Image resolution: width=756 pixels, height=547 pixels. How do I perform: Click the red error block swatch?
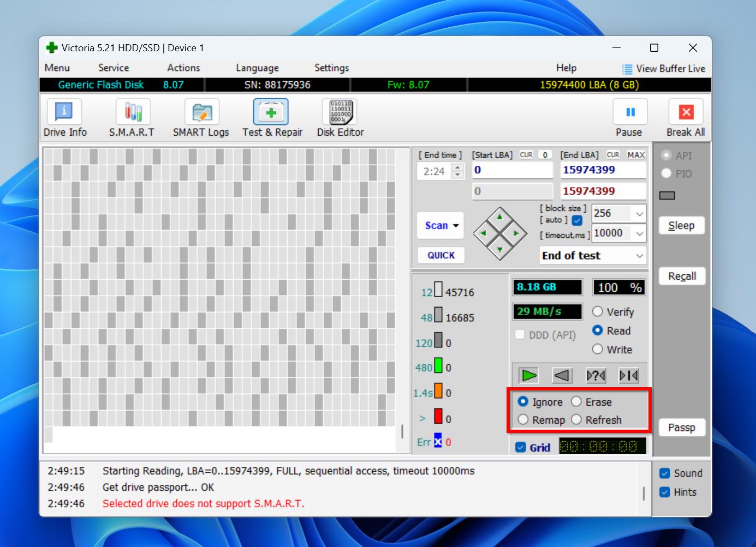[438, 417]
